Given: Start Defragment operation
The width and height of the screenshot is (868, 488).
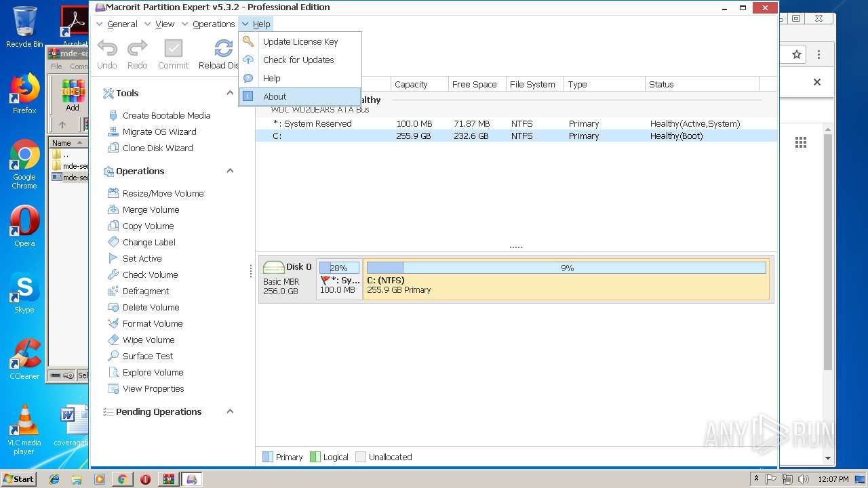Looking at the screenshot, I should pos(139,291).
